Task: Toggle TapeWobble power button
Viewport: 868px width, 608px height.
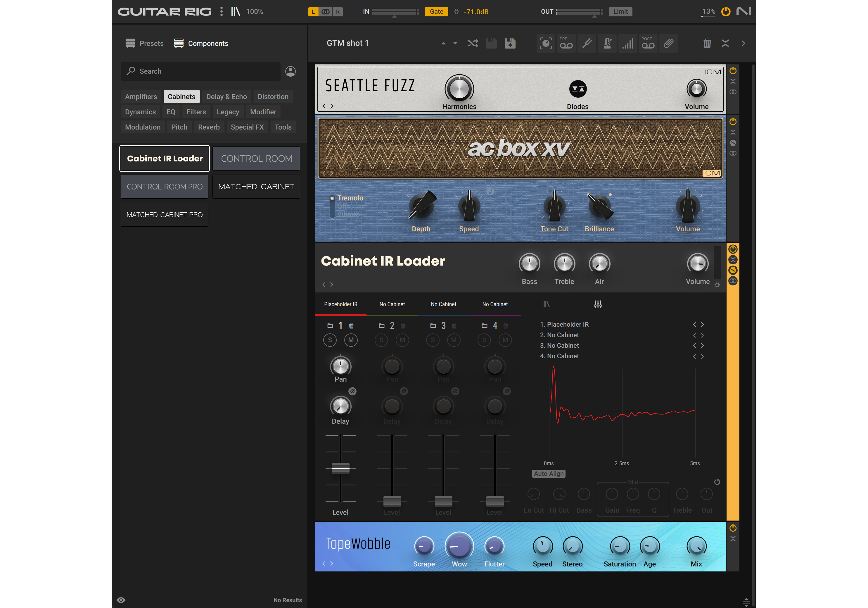Action: coord(733,528)
